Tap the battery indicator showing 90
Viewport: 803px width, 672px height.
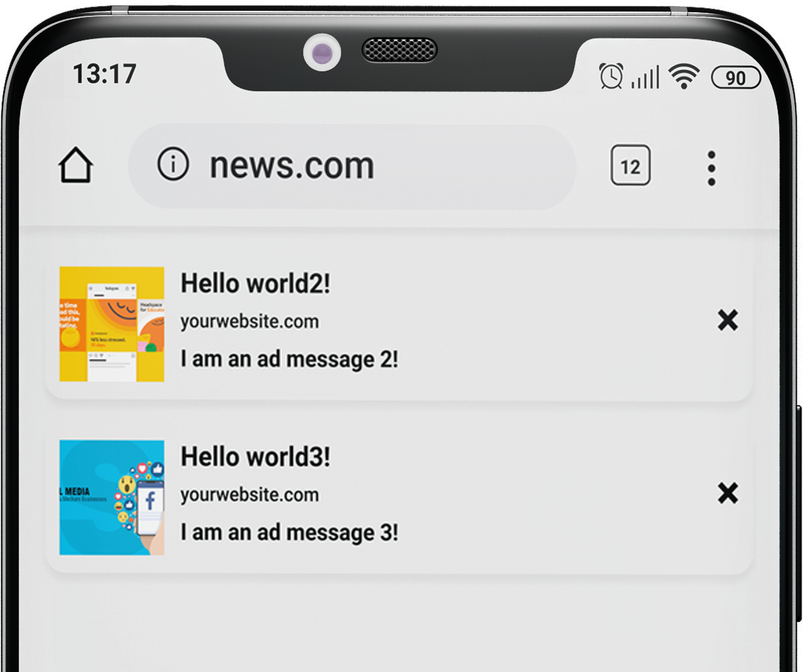pos(736,78)
